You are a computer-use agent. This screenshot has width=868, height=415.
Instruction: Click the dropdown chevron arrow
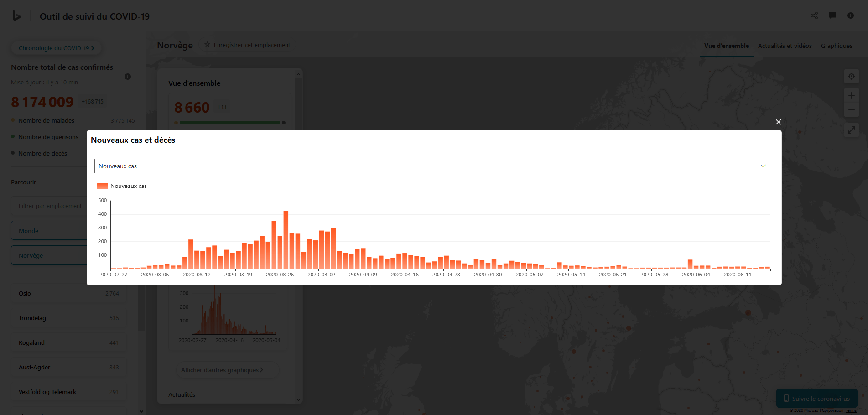click(x=763, y=166)
